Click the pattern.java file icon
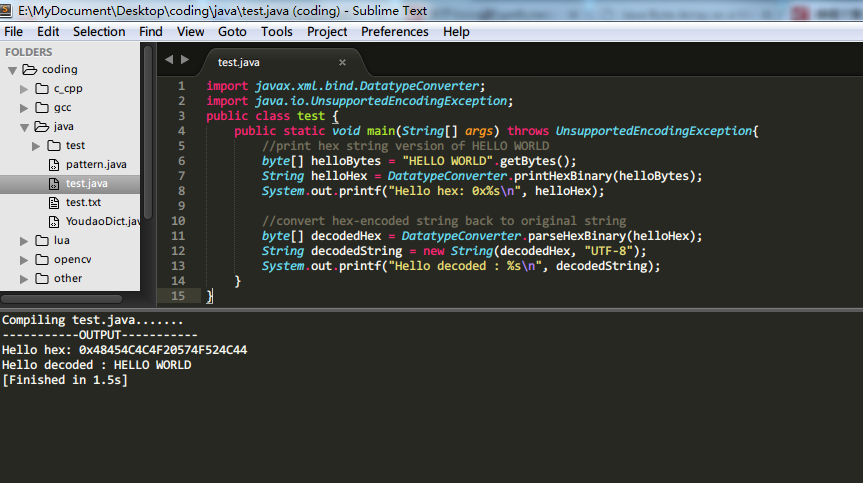This screenshot has height=483, width=863. pyautogui.click(x=56, y=164)
